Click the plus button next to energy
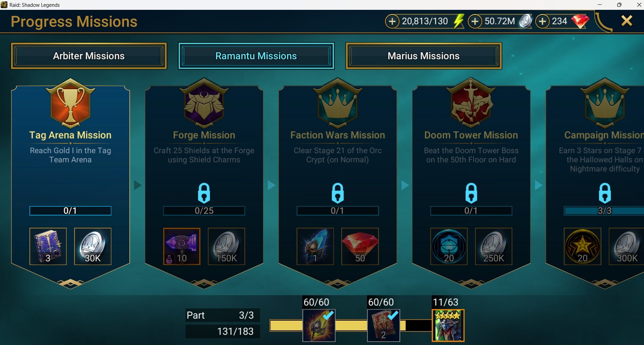Screen dimensions: 644x345 click(392, 21)
